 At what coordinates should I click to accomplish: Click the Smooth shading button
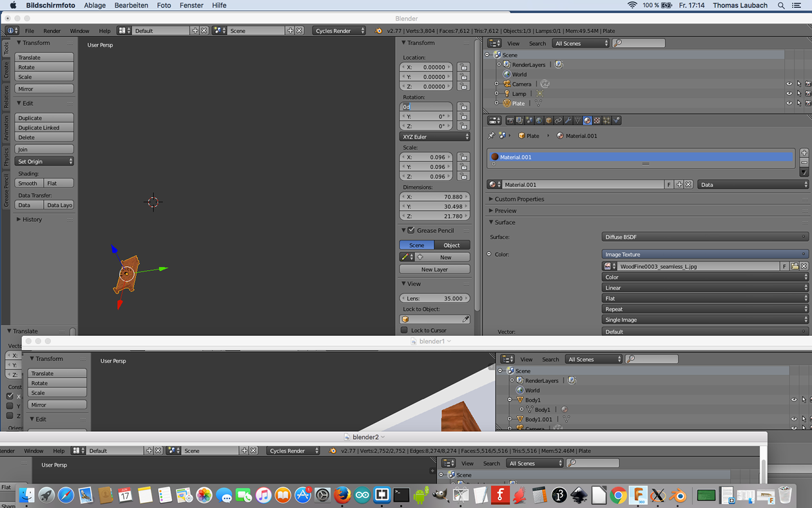pos(30,183)
